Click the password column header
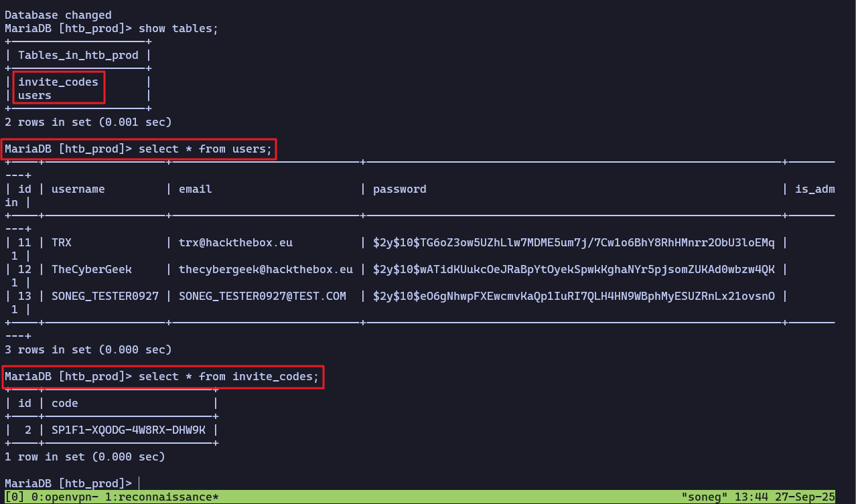The image size is (856, 504). (x=399, y=189)
